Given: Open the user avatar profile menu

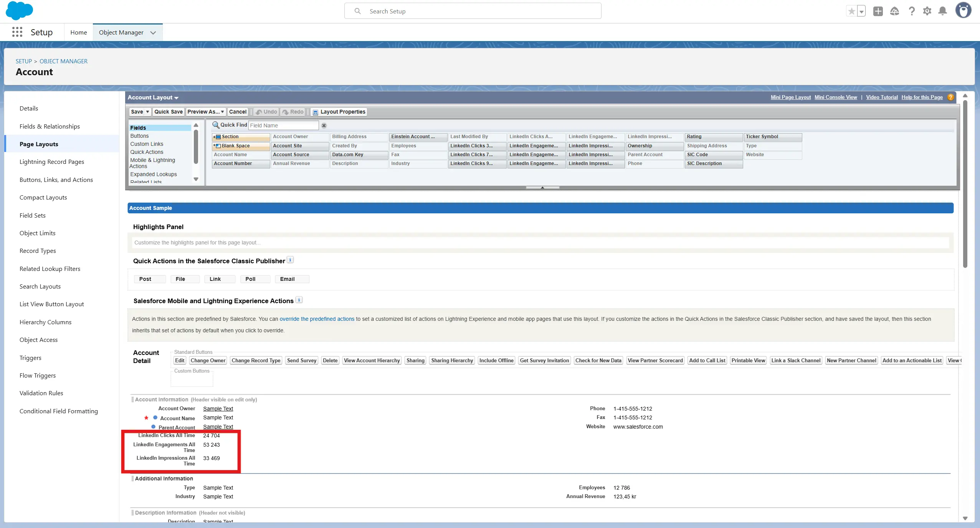Looking at the screenshot, I should point(963,11).
